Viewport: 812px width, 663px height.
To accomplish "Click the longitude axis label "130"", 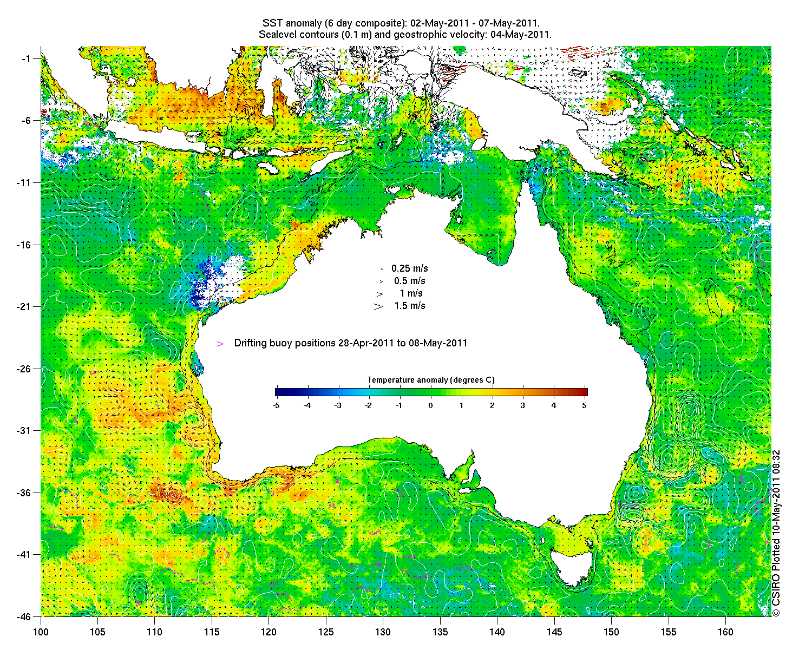I will (383, 632).
